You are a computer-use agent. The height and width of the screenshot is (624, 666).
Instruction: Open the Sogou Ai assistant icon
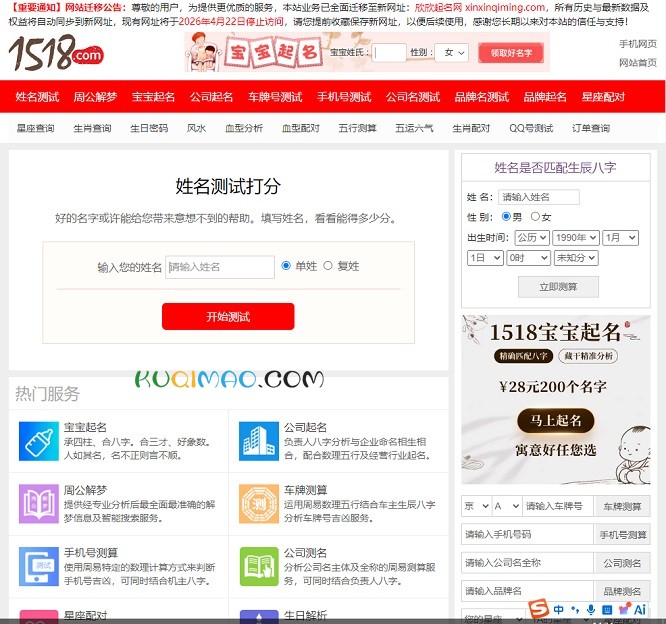click(x=640, y=610)
